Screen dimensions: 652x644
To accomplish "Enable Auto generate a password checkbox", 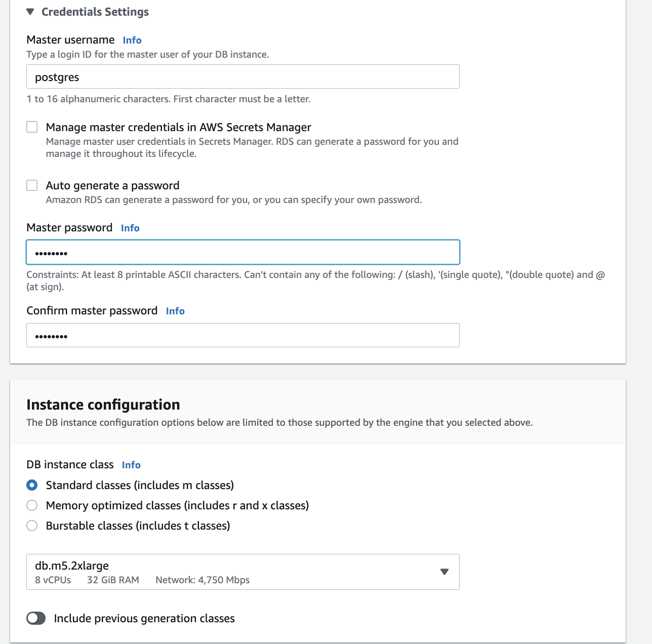I will tap(32, 185).
